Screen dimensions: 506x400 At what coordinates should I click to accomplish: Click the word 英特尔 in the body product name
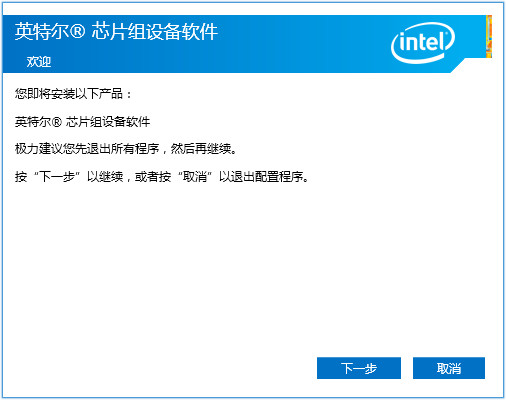[33, 122]
